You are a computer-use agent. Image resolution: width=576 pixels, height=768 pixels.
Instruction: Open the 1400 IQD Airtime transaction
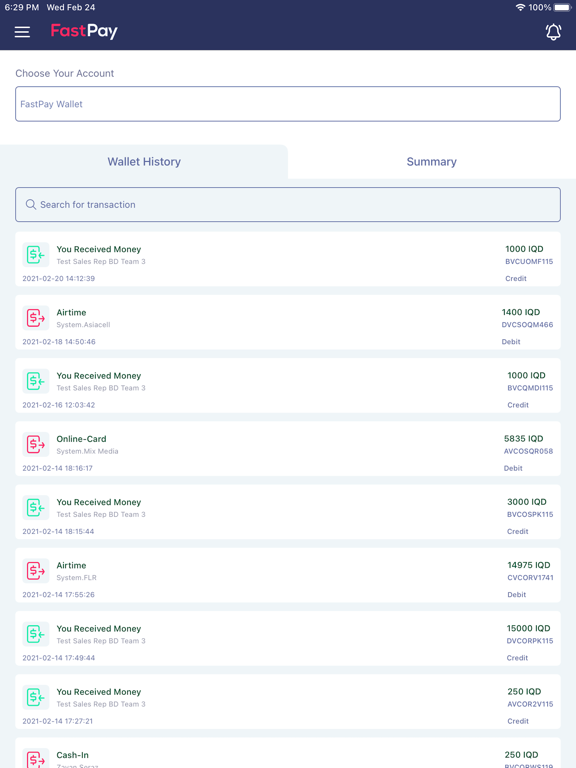click(x=288, y=322)
